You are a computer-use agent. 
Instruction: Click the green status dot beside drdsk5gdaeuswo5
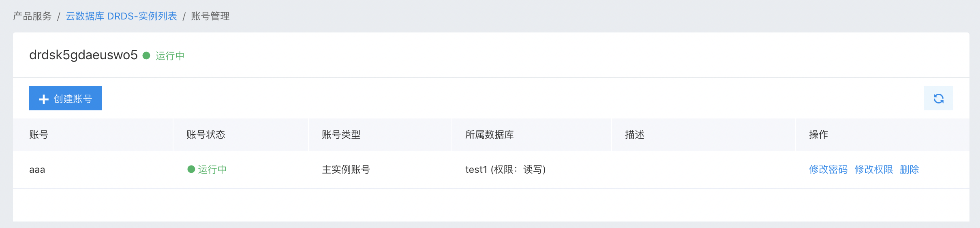(146, 55)
